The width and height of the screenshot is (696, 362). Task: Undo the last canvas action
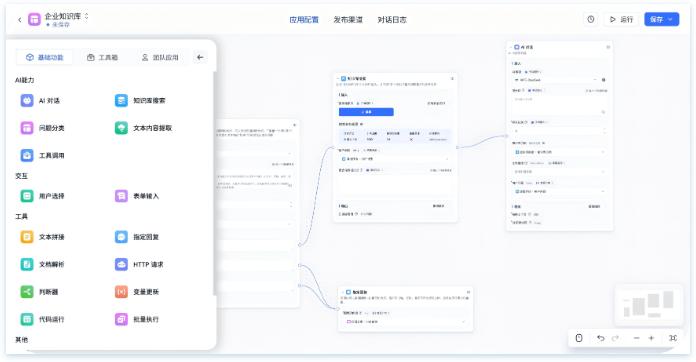[601, 338]
